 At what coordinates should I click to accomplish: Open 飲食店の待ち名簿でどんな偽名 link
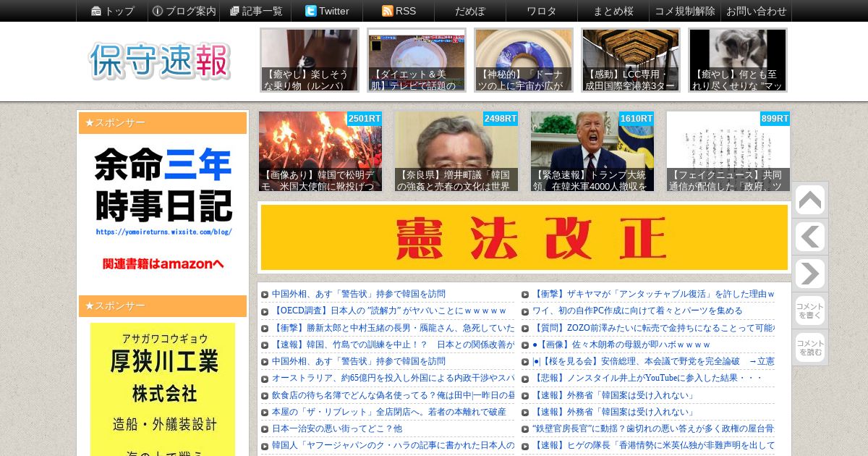pos(393,394)
